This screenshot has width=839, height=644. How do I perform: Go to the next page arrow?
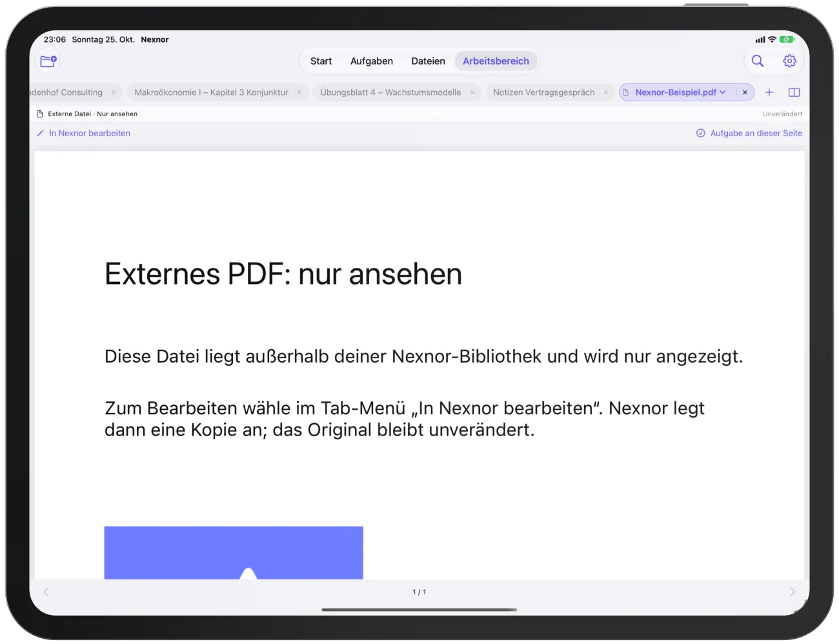793,592
